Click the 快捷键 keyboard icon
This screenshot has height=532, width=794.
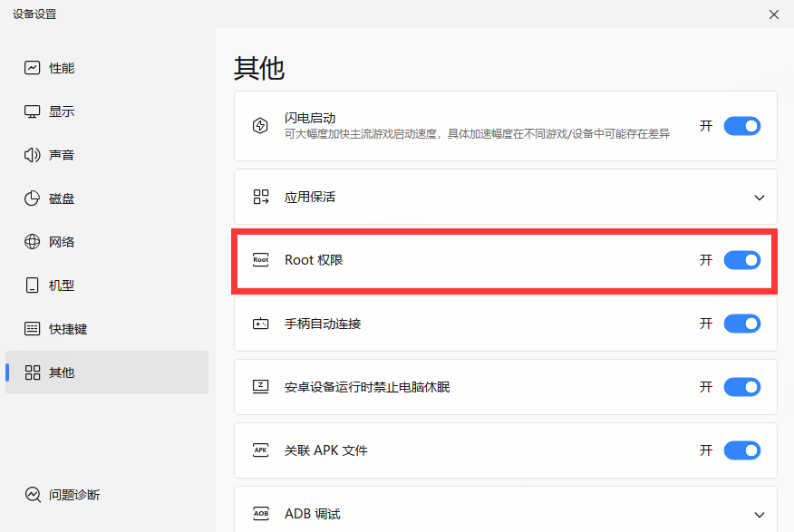pos(33,329)
